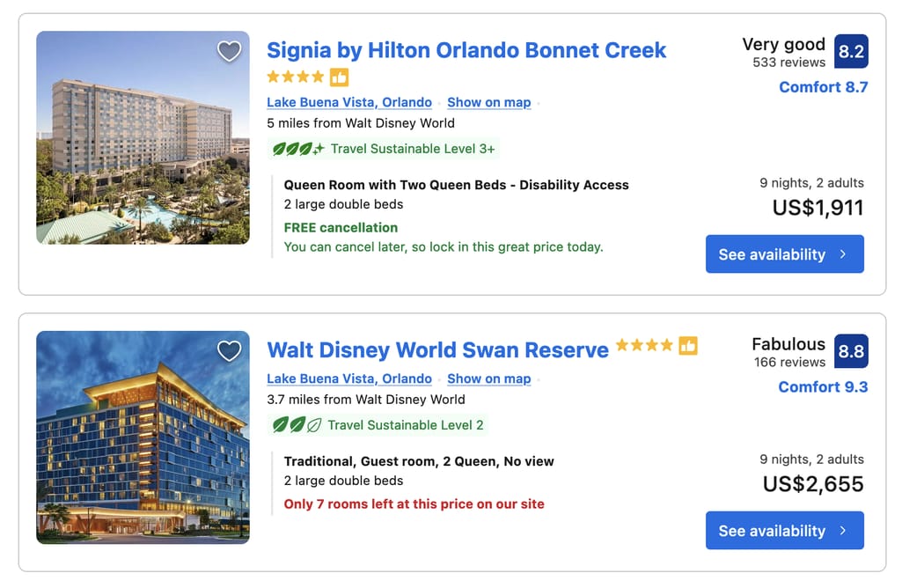Click thumbs-up preferred badge for Signia by Hilton

click(339, 77)
